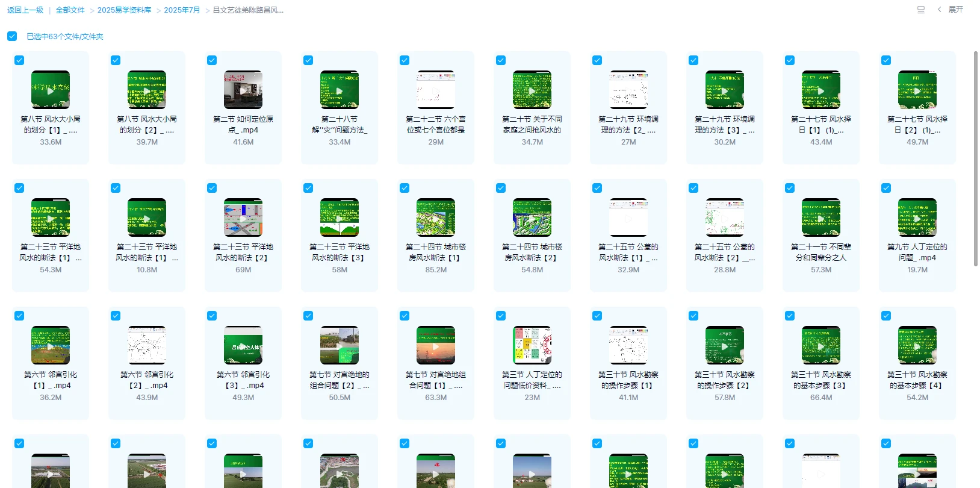980x488 pixels.
Task: Open 第七节 对宫绝地的组合问题【2】 thumbnail
Action: tap(340, 345)
